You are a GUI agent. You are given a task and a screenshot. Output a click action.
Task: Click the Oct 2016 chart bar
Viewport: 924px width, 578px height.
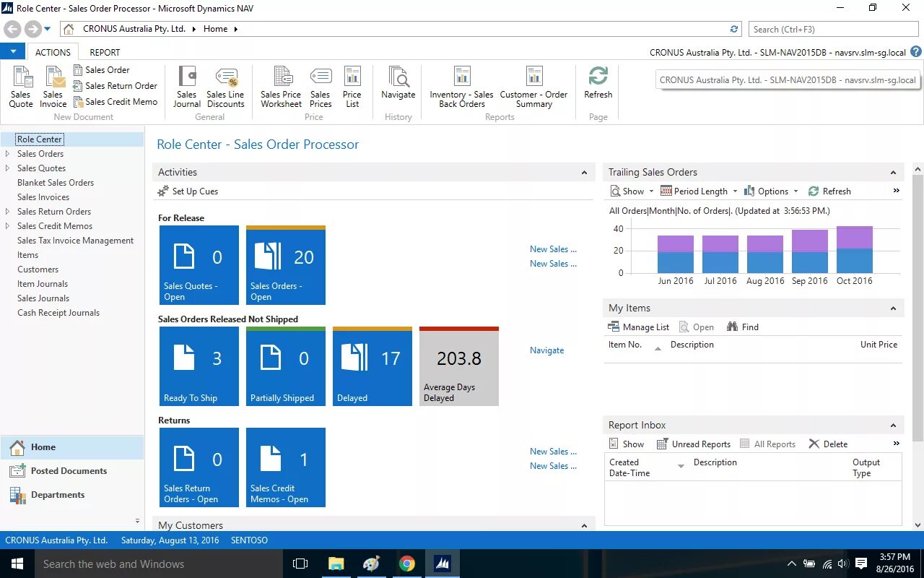855,249
